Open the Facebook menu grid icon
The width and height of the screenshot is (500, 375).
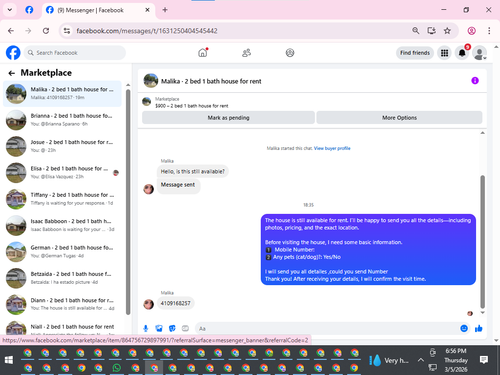click(444, 53)
